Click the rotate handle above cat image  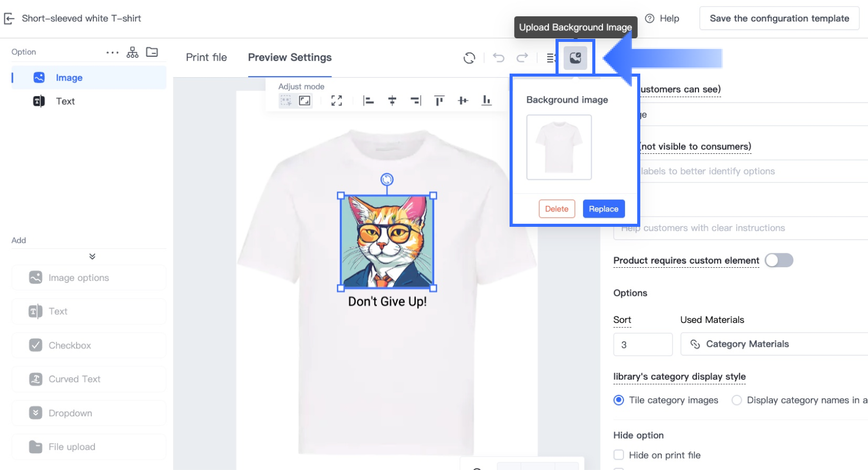[x=387, y=179]
